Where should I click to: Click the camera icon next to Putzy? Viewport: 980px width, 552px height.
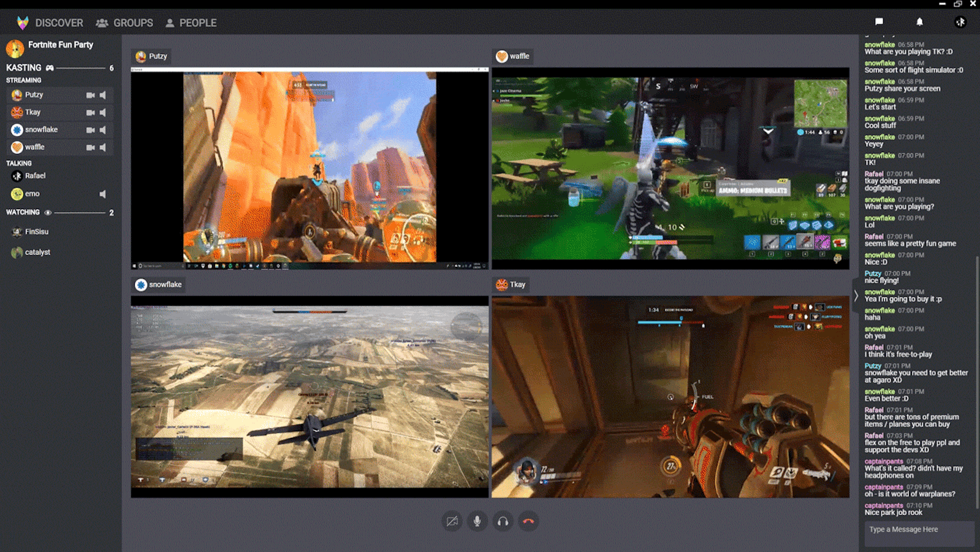[x=90, y=95]
